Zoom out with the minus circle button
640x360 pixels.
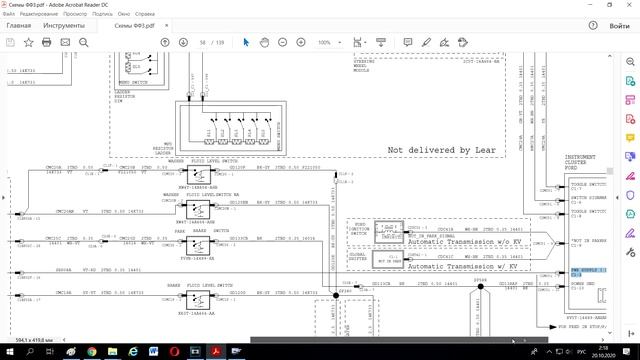(282, 42)
